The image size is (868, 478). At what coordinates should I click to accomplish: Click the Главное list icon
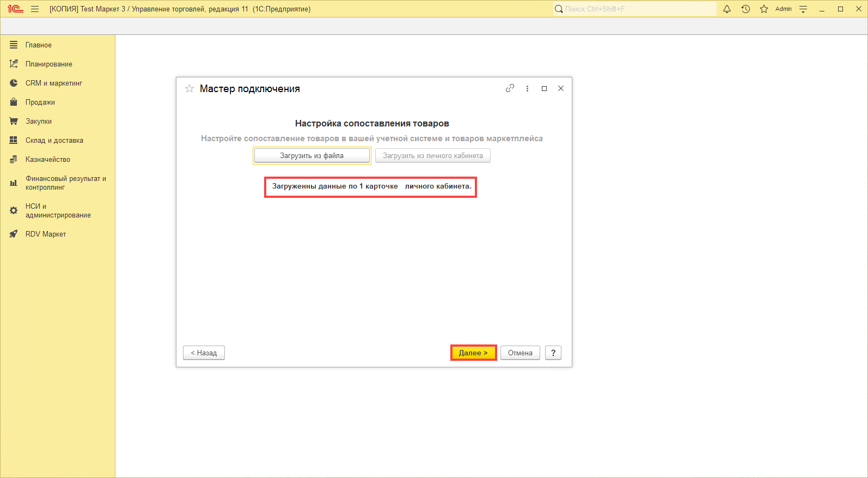point(14,45)
